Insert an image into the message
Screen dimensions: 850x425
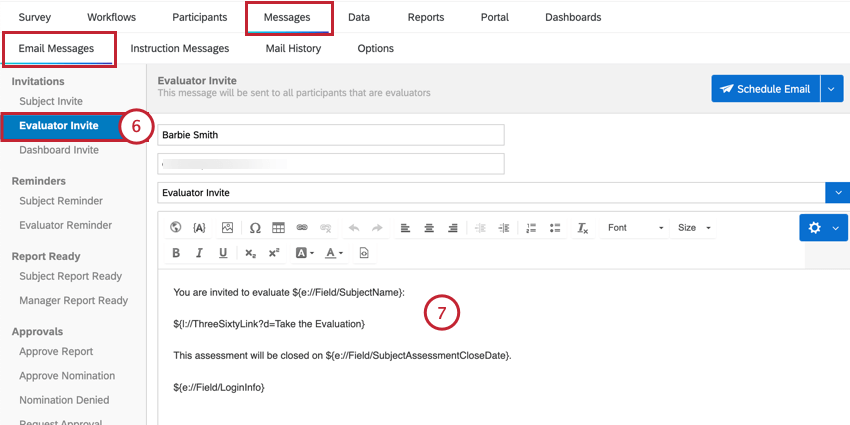pyautogui.click(x=227, y=228)
